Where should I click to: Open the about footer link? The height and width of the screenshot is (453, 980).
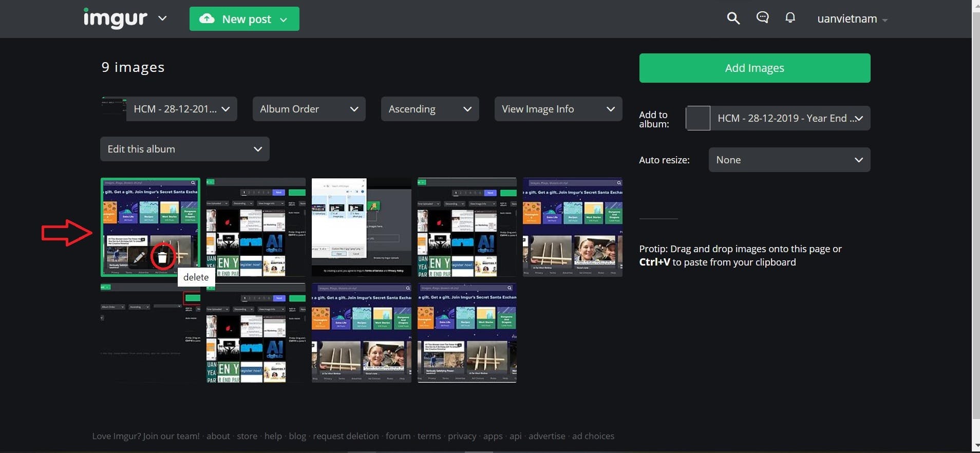218,436
